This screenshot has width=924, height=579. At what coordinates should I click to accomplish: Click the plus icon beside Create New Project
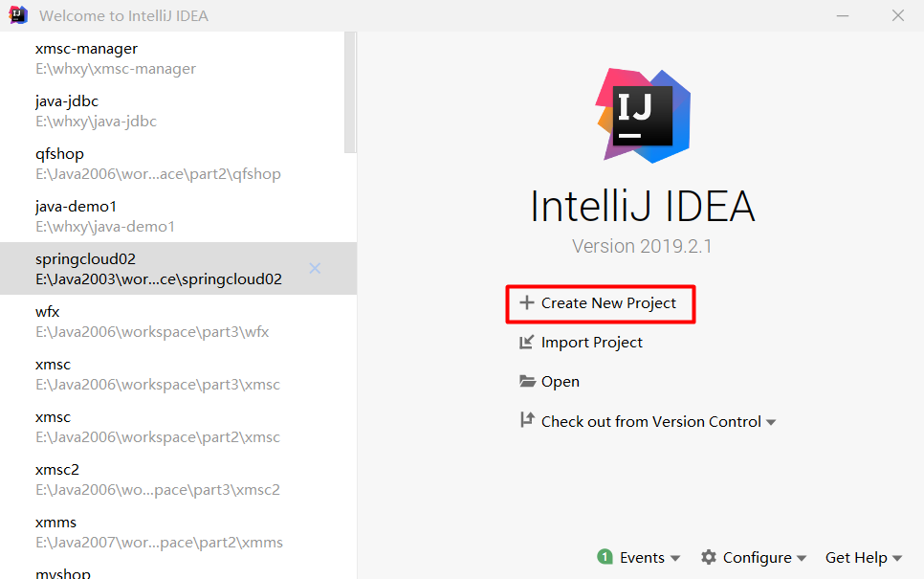(x=526, y=303)
